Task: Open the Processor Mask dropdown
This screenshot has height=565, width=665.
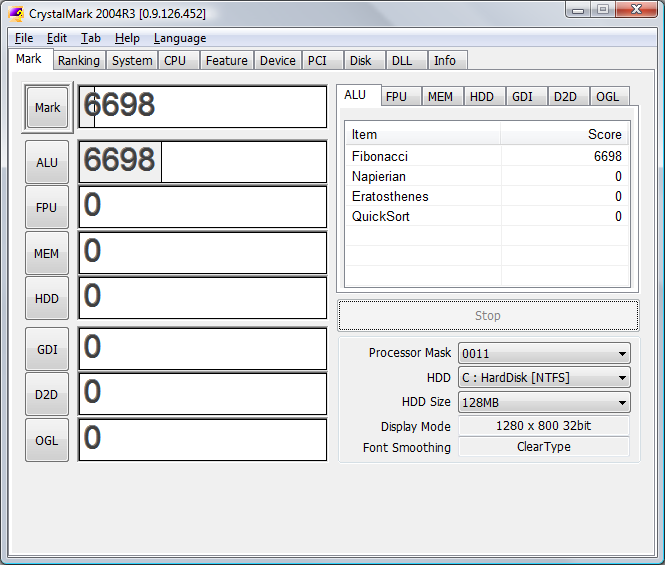Action: 544,353
